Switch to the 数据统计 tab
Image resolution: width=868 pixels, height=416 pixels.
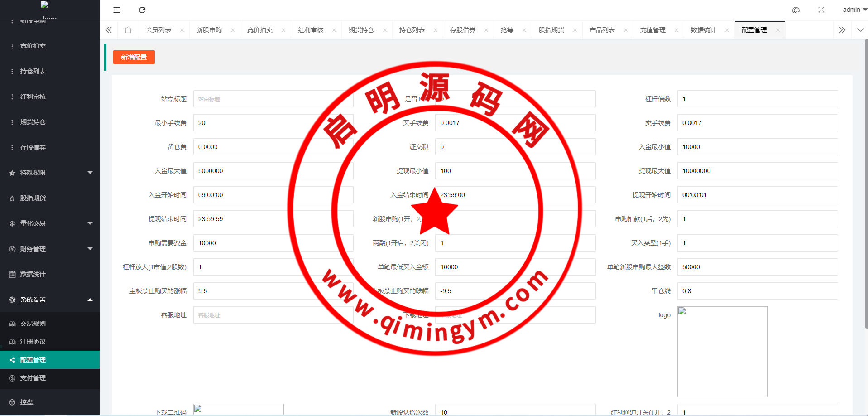coord(703,30)
